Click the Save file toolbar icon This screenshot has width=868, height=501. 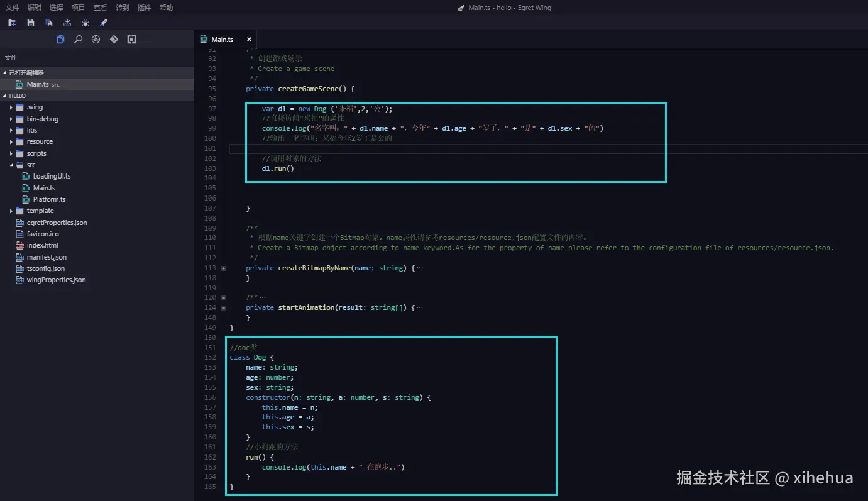[31, 23]
